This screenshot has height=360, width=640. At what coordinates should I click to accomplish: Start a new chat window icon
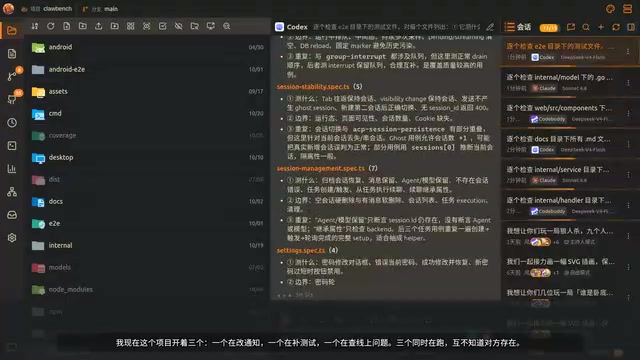[x=571, y=27]
